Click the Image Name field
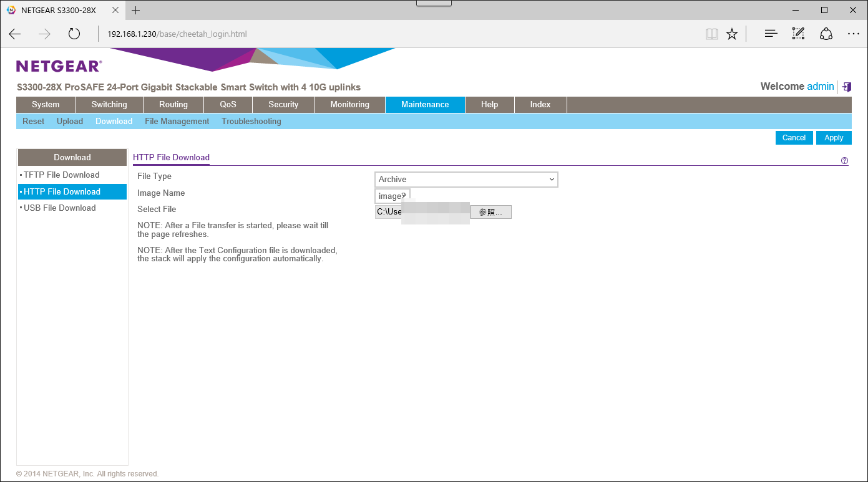The width and height of the screenshot is (868, 482). pyautogui.click(x=393, y=196)
